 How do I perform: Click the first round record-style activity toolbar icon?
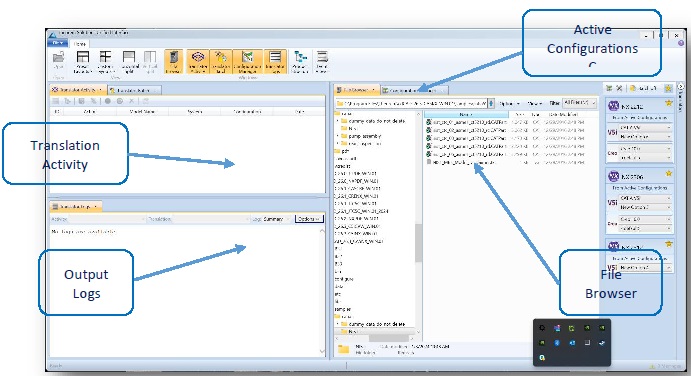tap(108, 101)
